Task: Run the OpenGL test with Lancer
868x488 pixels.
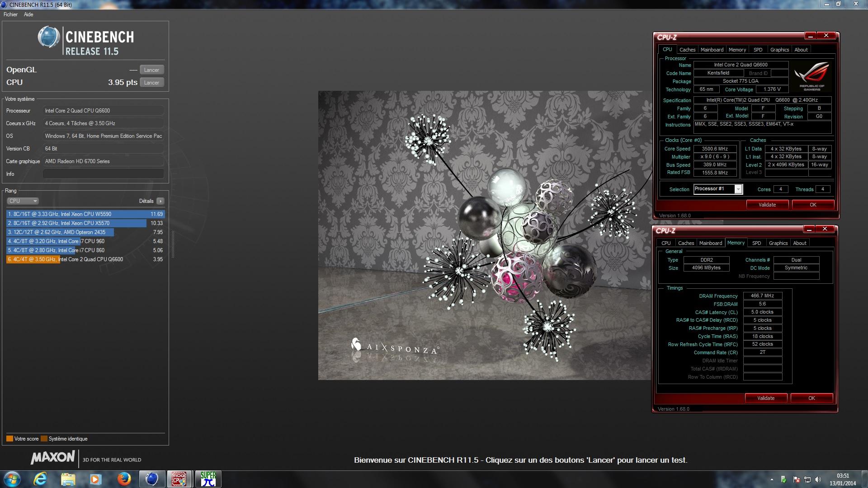Action: point(151,70)
